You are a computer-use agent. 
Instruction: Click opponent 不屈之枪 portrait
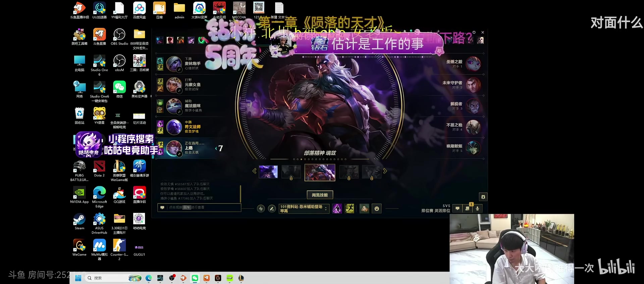[x=473, y=127]
